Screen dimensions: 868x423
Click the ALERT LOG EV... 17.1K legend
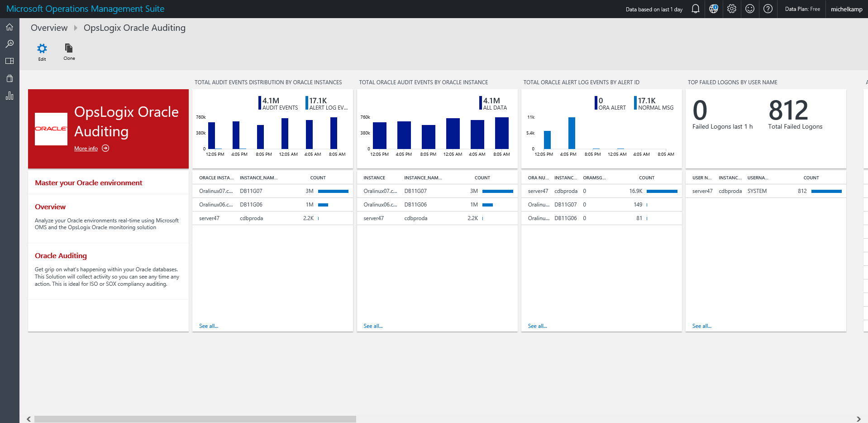[327, 103]
